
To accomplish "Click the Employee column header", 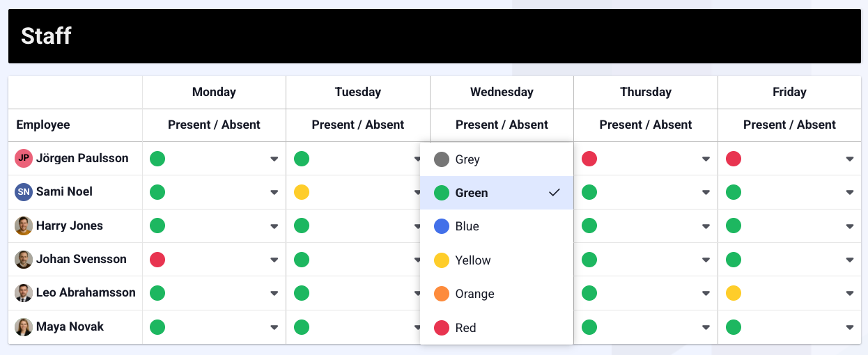I will [x=43, y=125].
